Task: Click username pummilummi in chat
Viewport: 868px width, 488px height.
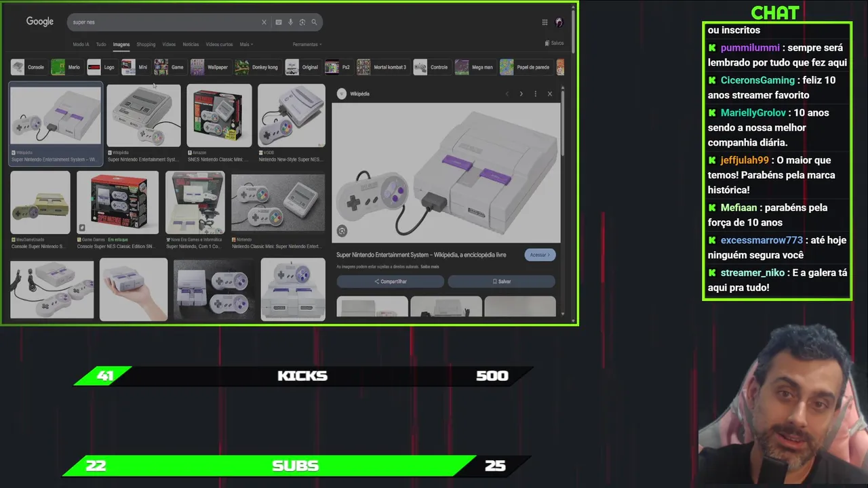Action: pos(750,48)
